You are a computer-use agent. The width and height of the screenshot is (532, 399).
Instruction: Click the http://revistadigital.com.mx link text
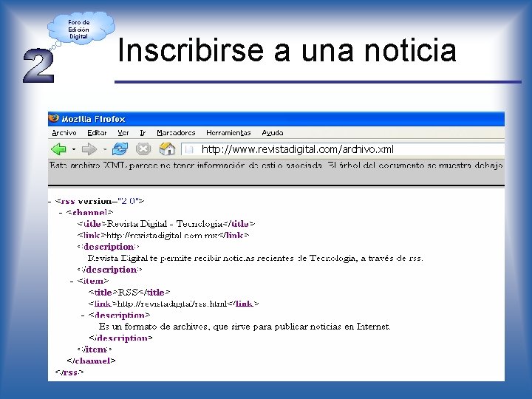(x=163, y=236)
